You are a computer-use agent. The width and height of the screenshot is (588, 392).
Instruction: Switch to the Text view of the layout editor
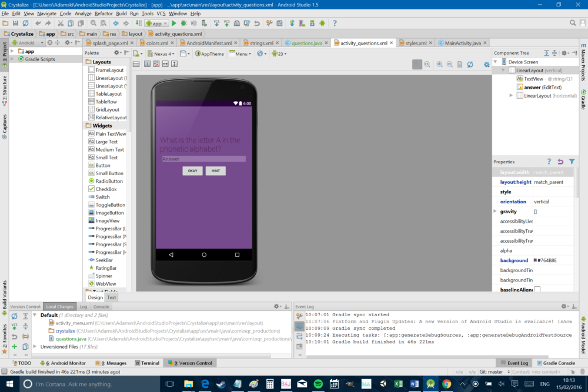click(x=111, y=297)
